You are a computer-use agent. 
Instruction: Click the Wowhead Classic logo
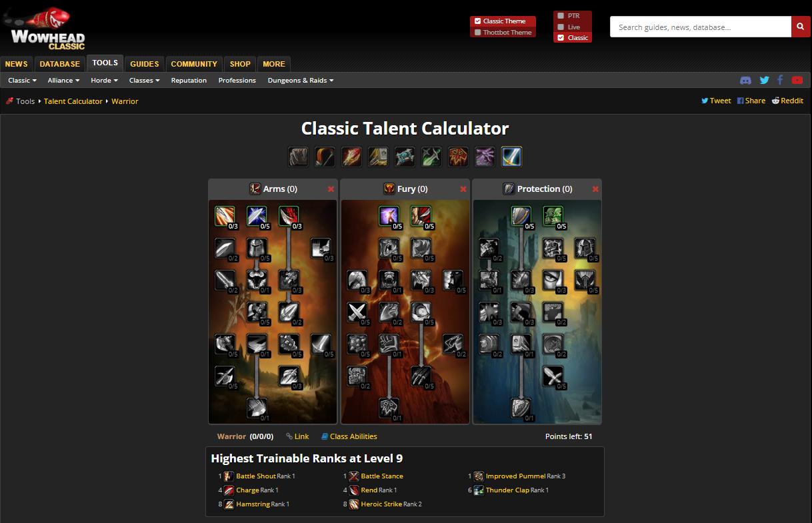coord(45,29)
